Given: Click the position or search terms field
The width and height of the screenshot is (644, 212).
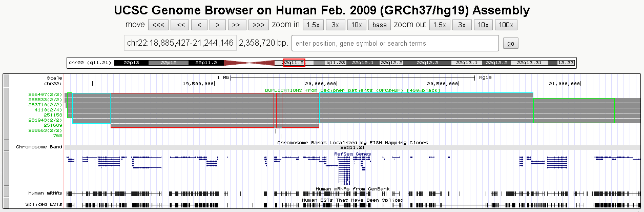Looking at the screenshot, I should [395, 43].
